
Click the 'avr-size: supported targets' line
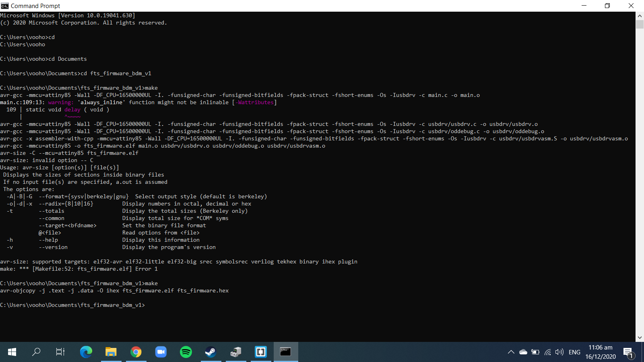pos(179,261)
